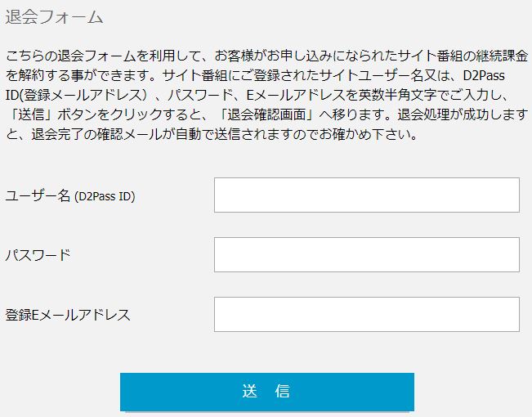Click the 「送信」 word in the description

point(30,115)
